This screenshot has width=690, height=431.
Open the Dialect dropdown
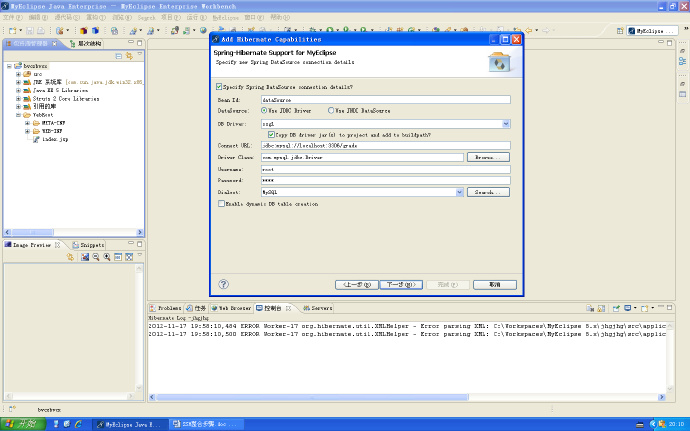(x=459, y=192)
